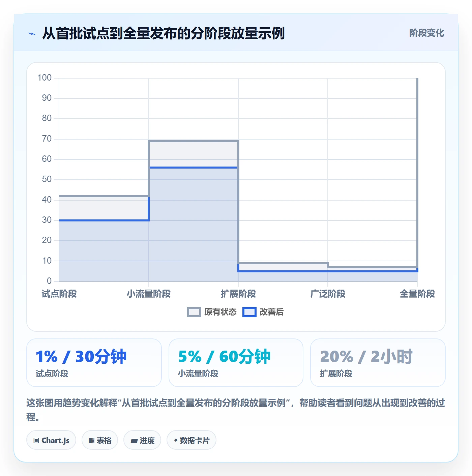472x476 pixels.
Task: Click the 数据卡片 tag diamond icon
Action: point(176,440)
